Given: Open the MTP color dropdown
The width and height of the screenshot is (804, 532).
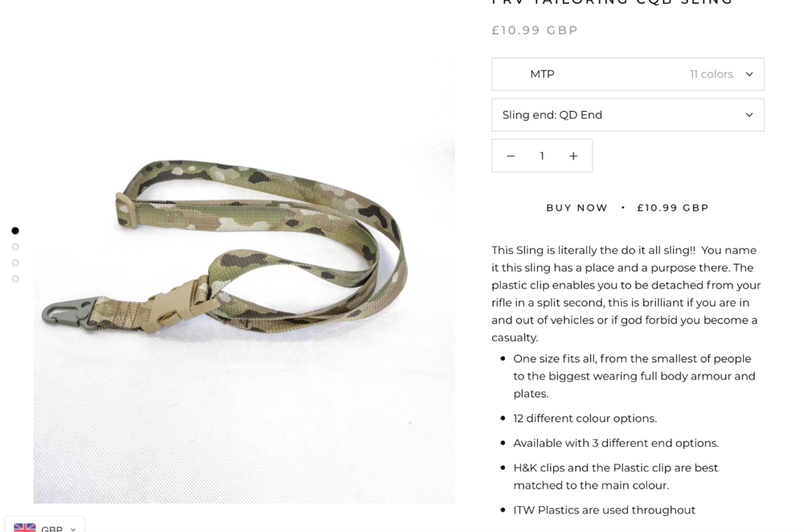Looking at the screenshot, I should [x=628, y=74].
